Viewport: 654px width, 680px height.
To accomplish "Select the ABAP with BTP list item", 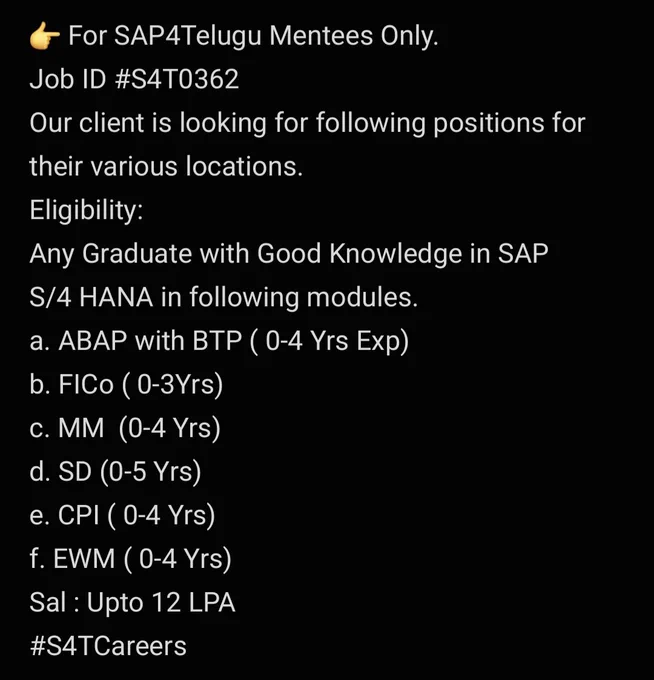I will click(219, 342).
